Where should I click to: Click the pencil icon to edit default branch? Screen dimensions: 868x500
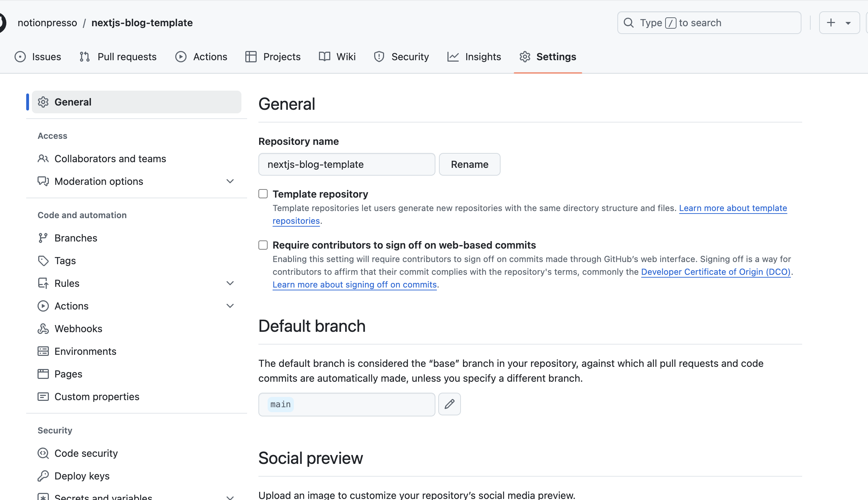(449, 404)
